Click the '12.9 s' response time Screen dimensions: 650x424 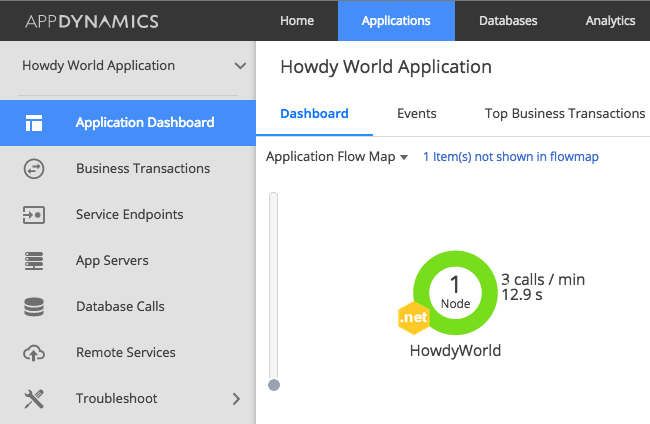point(521,295)
